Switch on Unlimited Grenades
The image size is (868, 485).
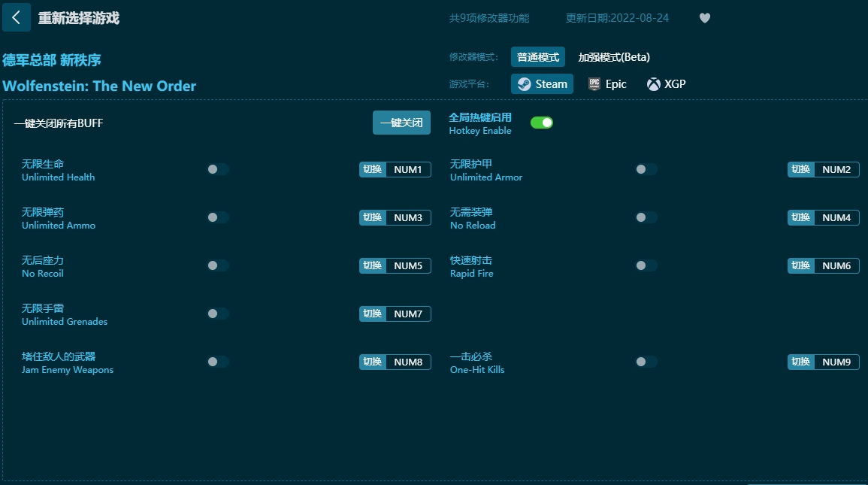pos(217,314)
